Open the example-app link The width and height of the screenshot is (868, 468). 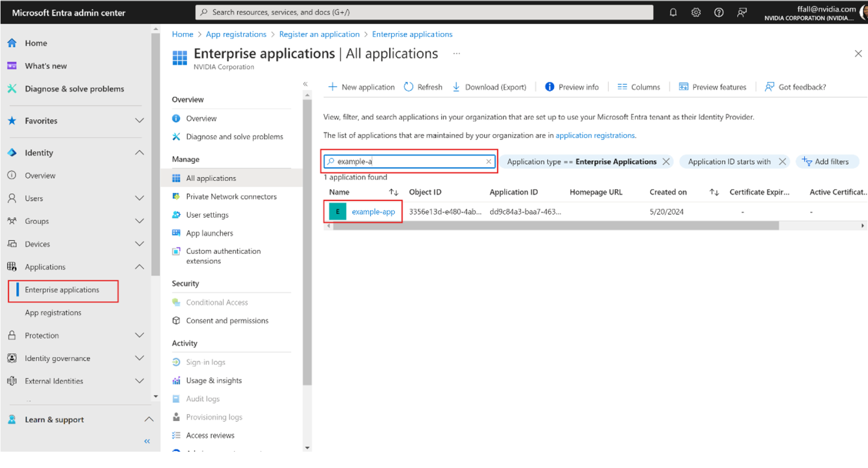373,212
